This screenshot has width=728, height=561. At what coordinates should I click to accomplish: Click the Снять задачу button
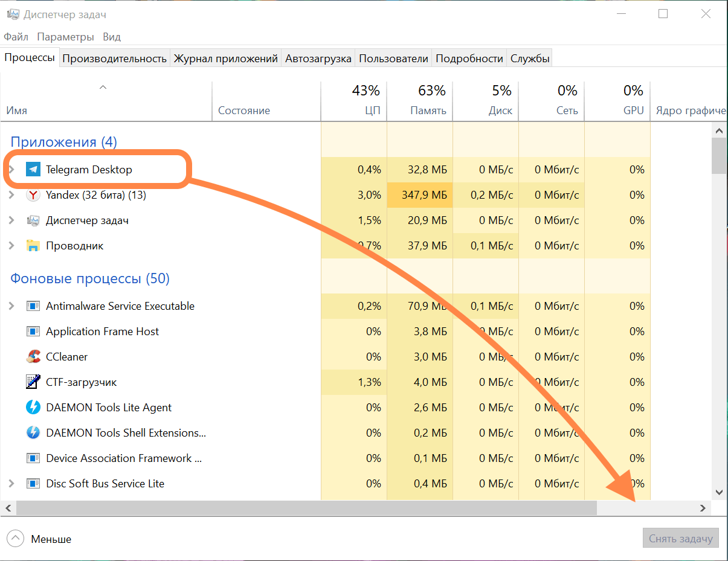click(x=681, y=538)
